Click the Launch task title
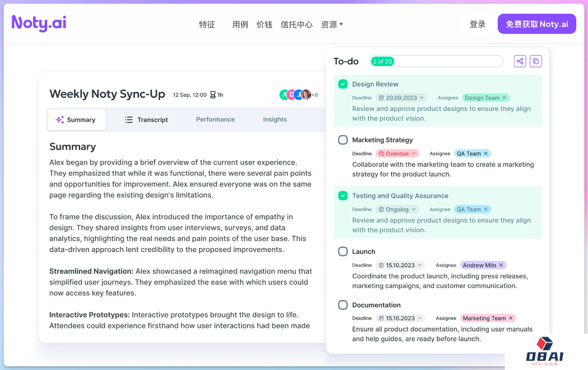The image size is (588, 370). [x=364, y=252]
